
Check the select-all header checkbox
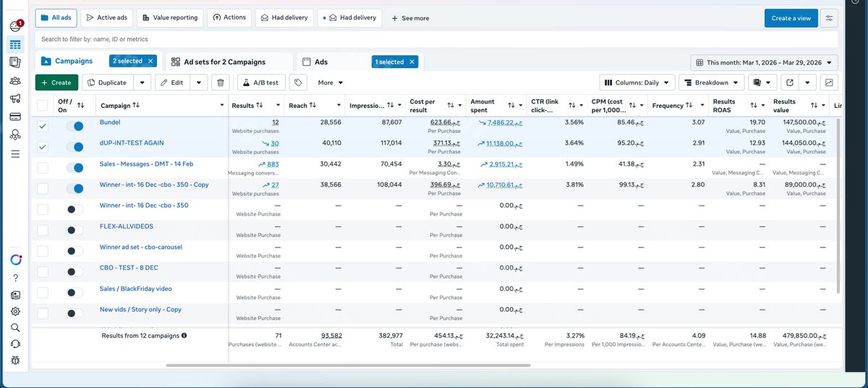[43, 106]
